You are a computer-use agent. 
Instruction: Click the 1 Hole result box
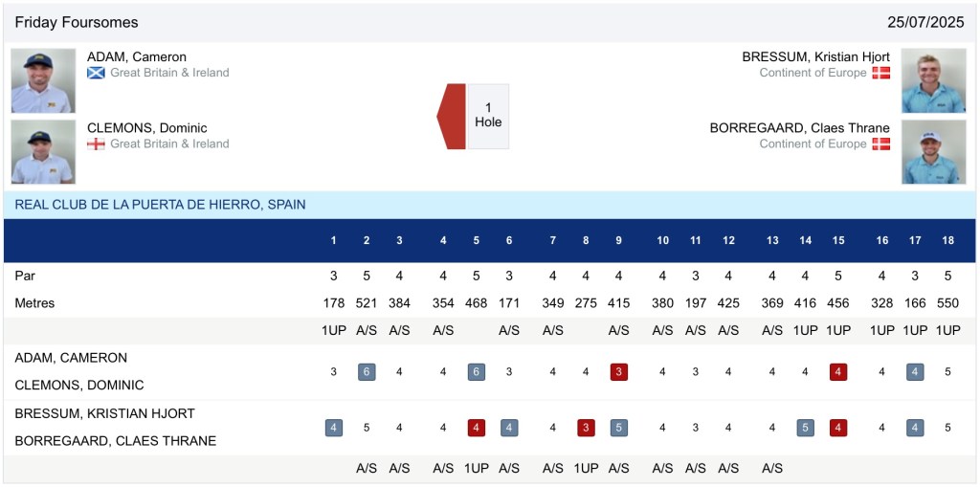[x=488, y=116]
